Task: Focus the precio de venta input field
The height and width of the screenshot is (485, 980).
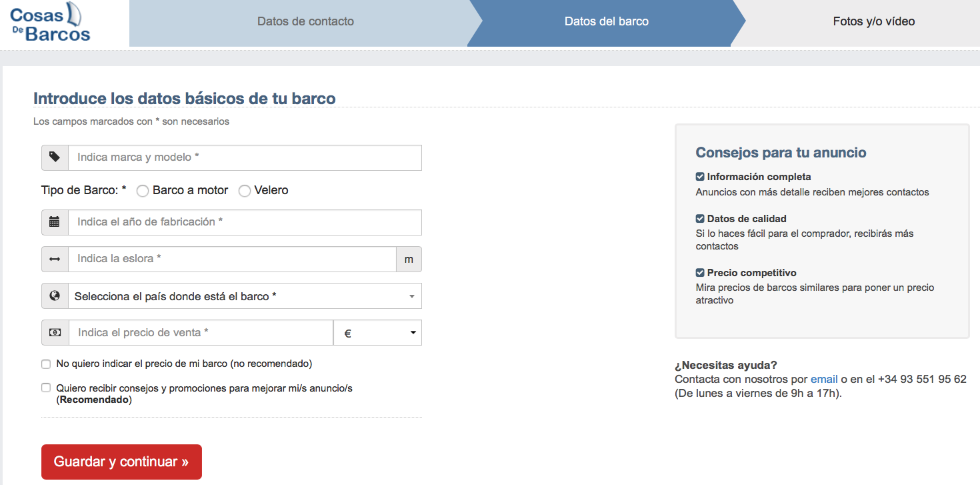Action: click(201, 332)
